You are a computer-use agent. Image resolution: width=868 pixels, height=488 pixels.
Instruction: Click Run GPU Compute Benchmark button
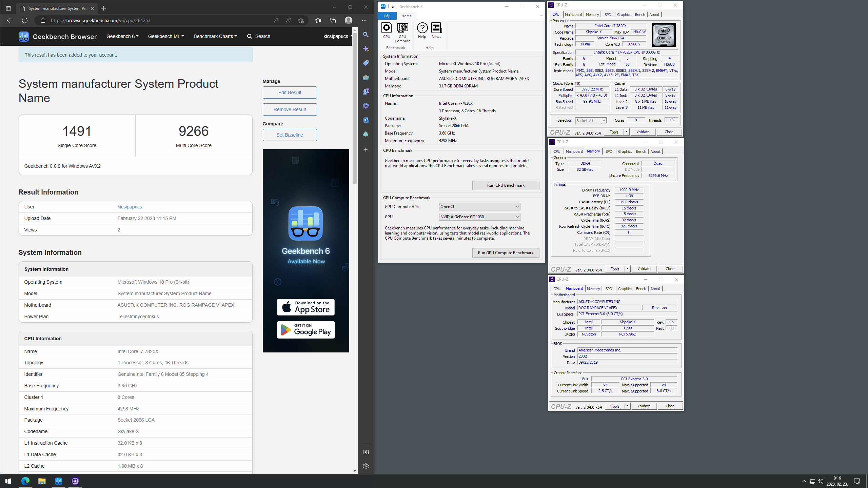(506, 253)
